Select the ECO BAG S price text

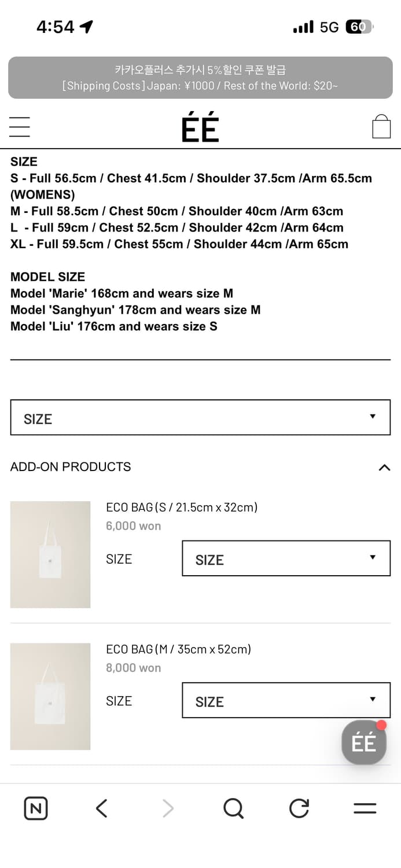(133, 526)
